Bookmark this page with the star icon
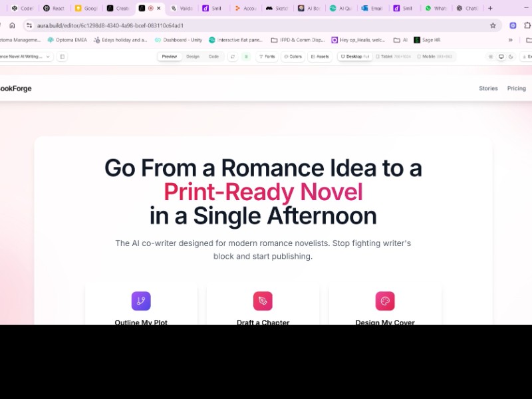This screenshot has width=532, height=399. [x=493, y=25]
